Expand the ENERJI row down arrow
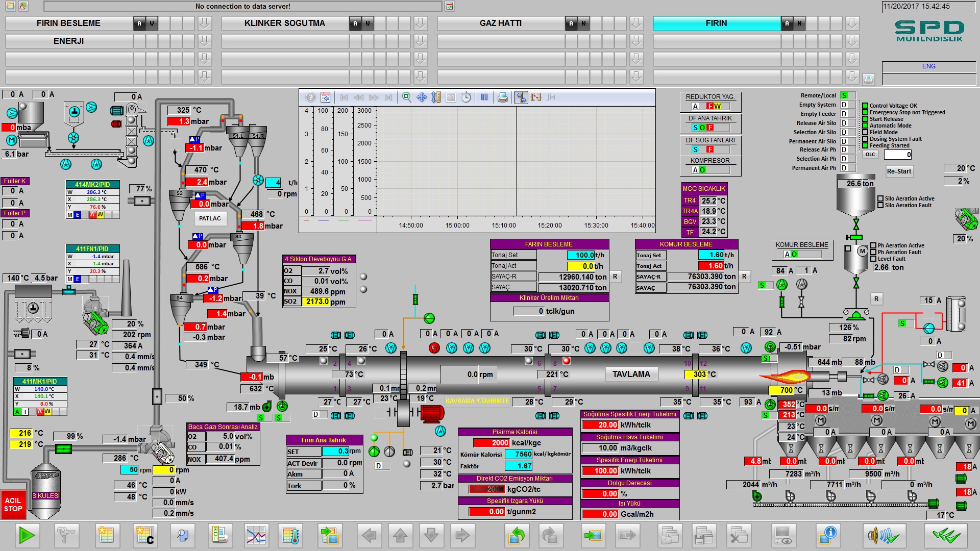Screen dimensions: 980x551 tap(205, 41)
